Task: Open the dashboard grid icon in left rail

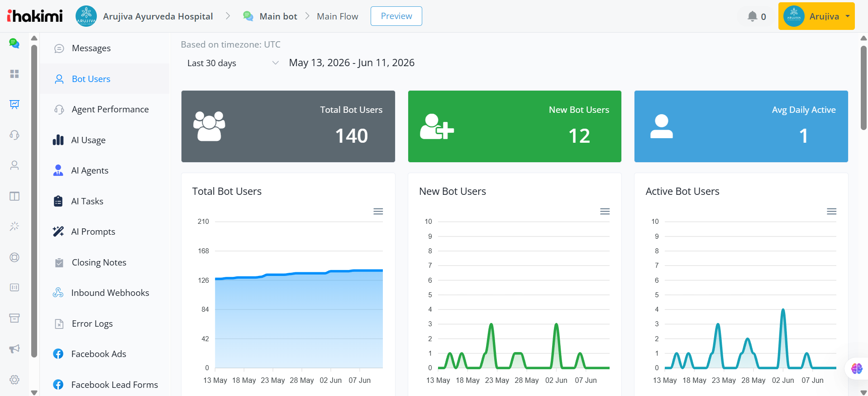Action: click(14, 74)
